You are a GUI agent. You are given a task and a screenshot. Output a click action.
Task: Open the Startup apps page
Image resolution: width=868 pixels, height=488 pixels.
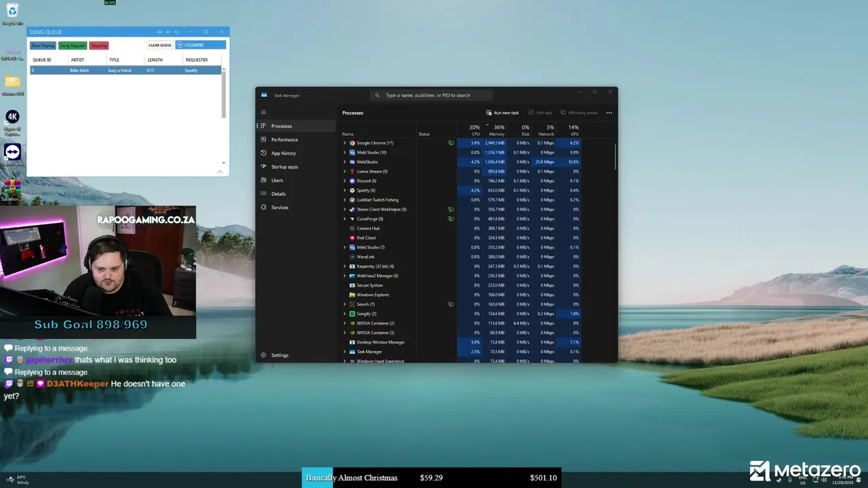296,167
